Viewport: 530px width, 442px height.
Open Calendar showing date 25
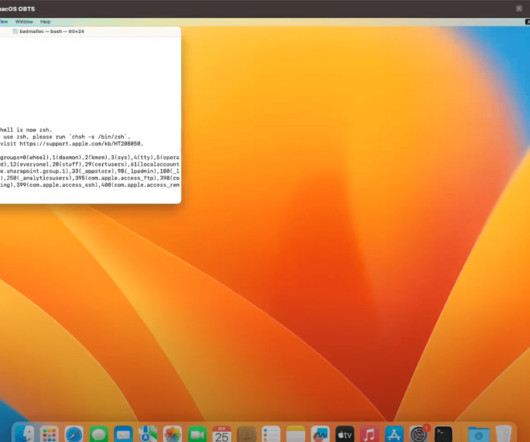pos(222,434)
